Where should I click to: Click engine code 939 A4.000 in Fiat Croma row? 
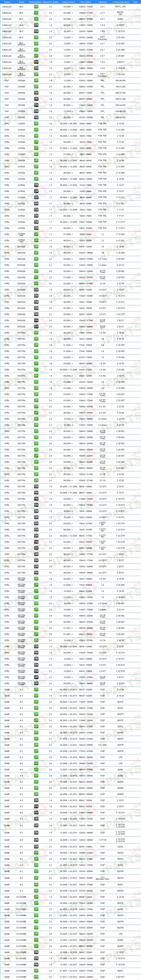pyautogui.click(x=120, y=81)
